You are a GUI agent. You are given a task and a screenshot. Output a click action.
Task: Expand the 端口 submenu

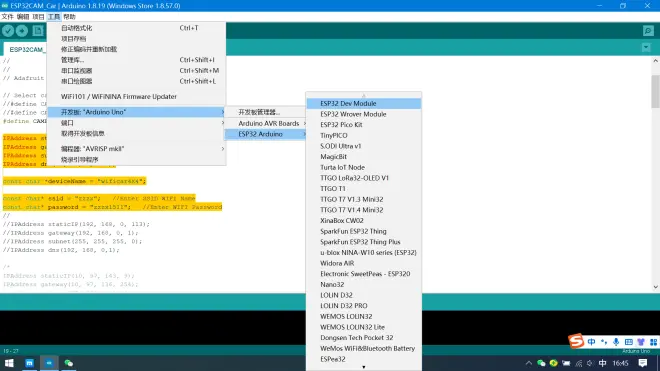click(x=136, y=123)
